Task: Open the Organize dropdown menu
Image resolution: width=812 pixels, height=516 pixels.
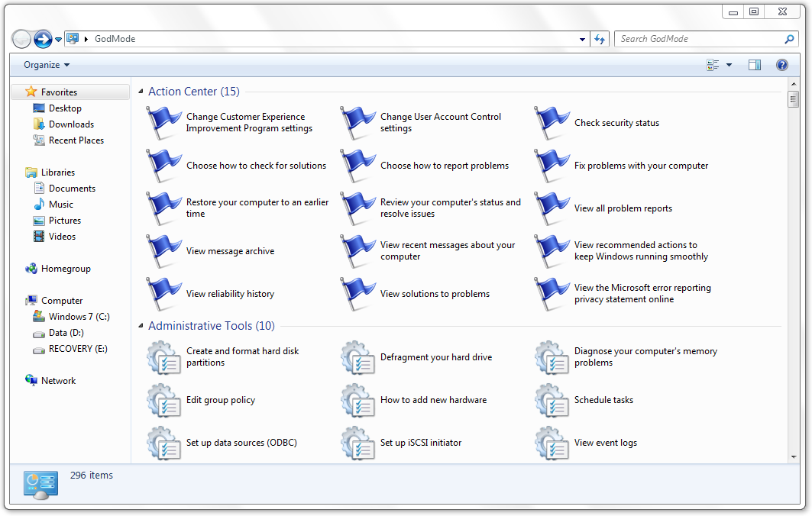Action: pos(47,65)
